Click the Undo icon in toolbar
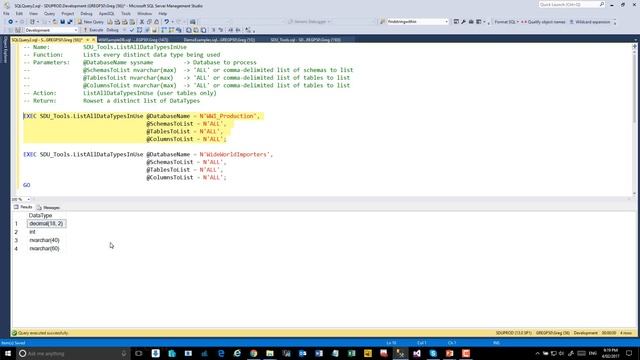640x360 pixels. tap(166, 22)
